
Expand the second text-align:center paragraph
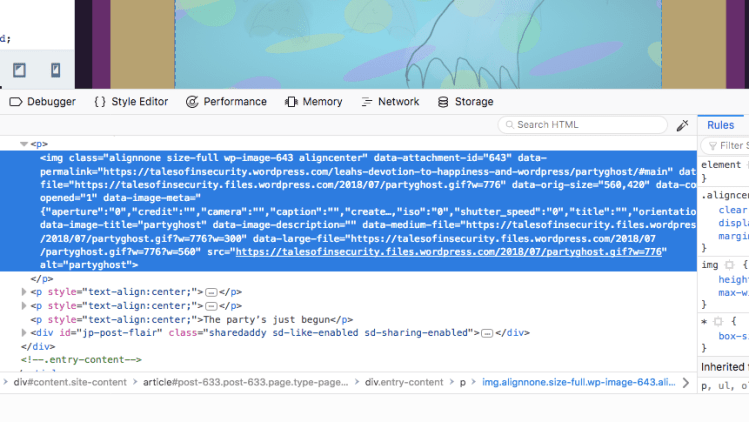23,306
